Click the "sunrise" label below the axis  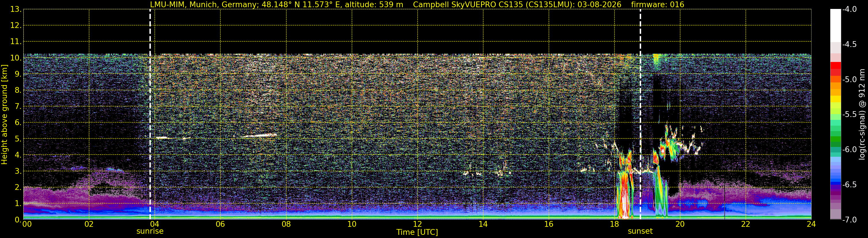[x=150, y=231]
